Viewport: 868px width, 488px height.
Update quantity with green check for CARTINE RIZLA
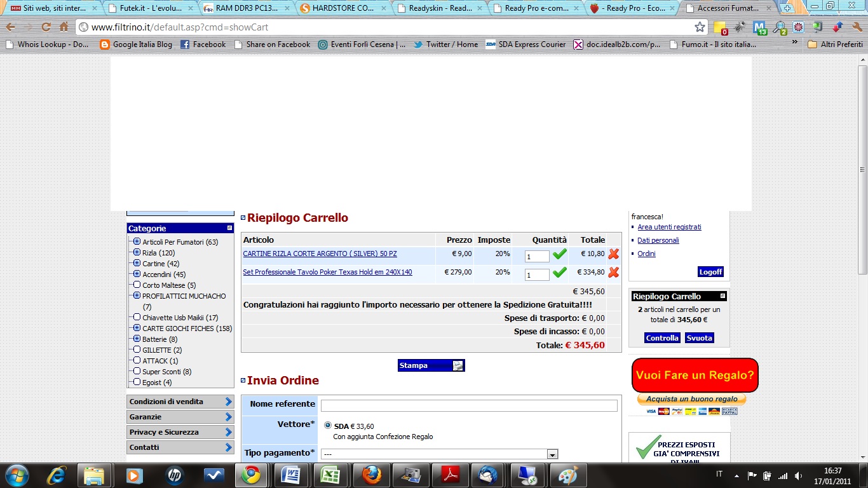[x=559, y=255]
